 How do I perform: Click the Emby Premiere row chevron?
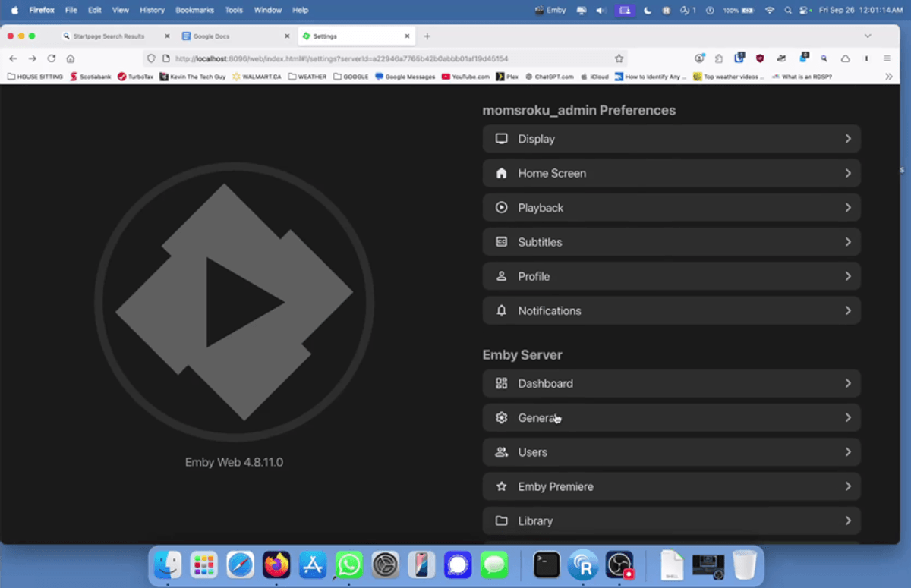point(847,486)
